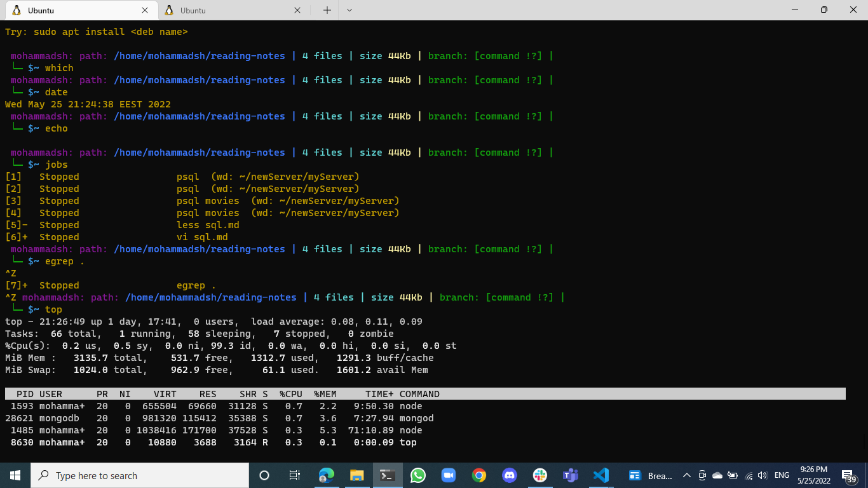868x488 pixels.
Task: Click the 'Tasks: 66 total' summary line
Action: tap(200, 334)
